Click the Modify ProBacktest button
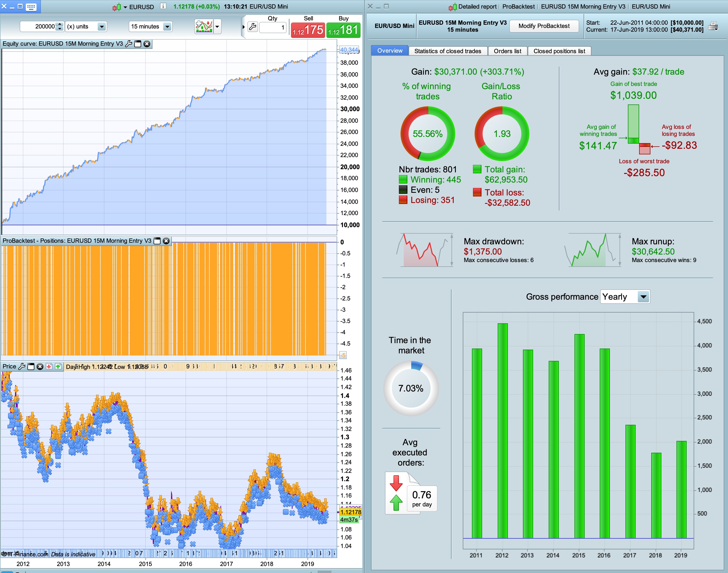The width and height of the screenshot is (728, 573). 544,26
